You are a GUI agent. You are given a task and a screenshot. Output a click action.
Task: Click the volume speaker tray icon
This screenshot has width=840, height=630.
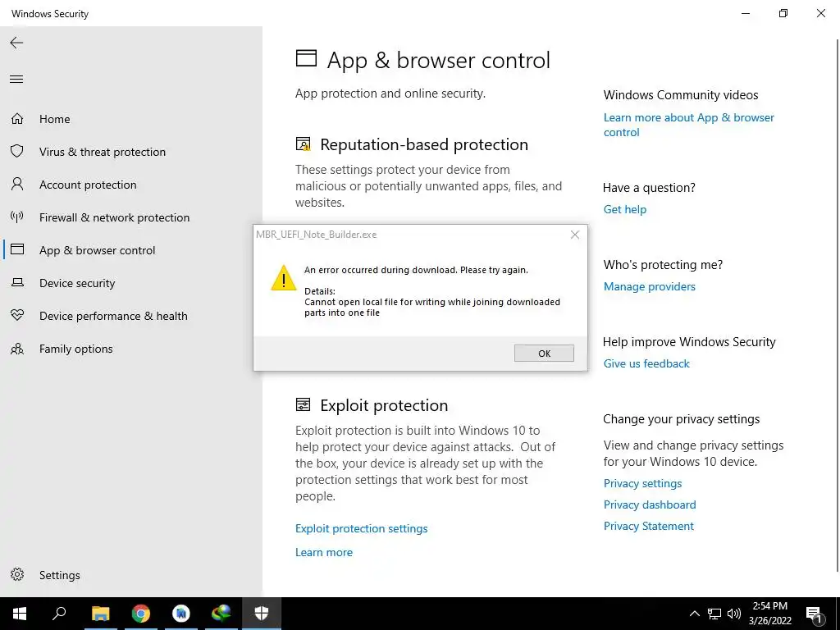pyautogui.click(x=734, y=614)
